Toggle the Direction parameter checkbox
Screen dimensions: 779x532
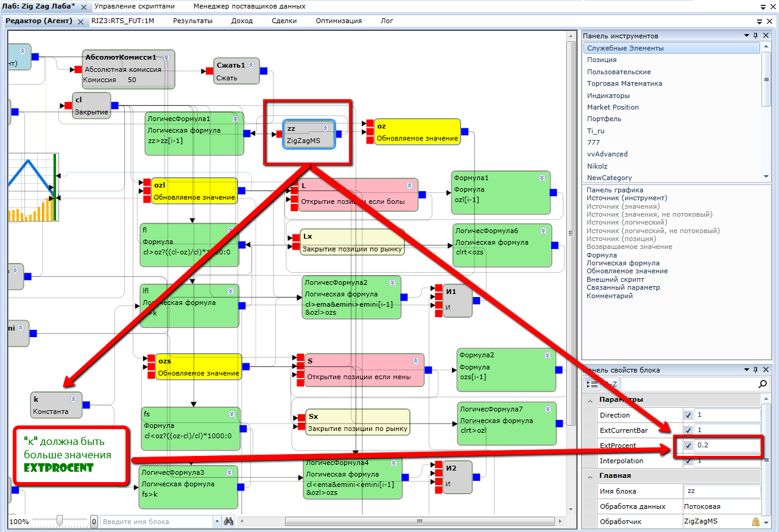point(688,415)
